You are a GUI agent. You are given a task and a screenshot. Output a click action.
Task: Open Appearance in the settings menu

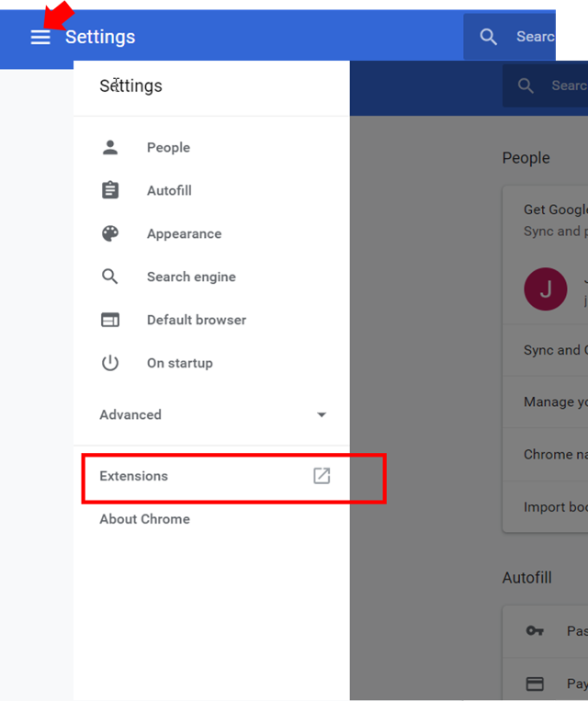184,233
